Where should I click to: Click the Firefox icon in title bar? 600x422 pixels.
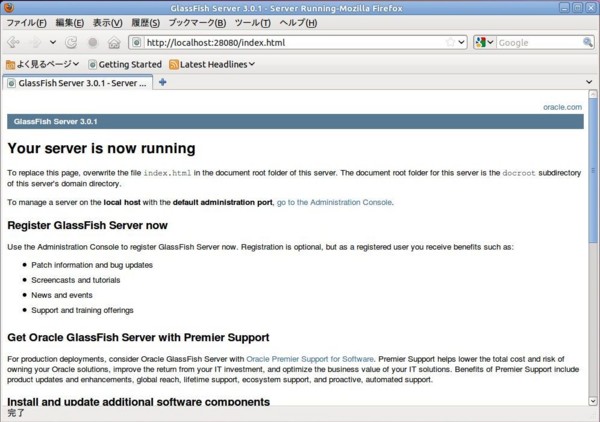(8, 7)
